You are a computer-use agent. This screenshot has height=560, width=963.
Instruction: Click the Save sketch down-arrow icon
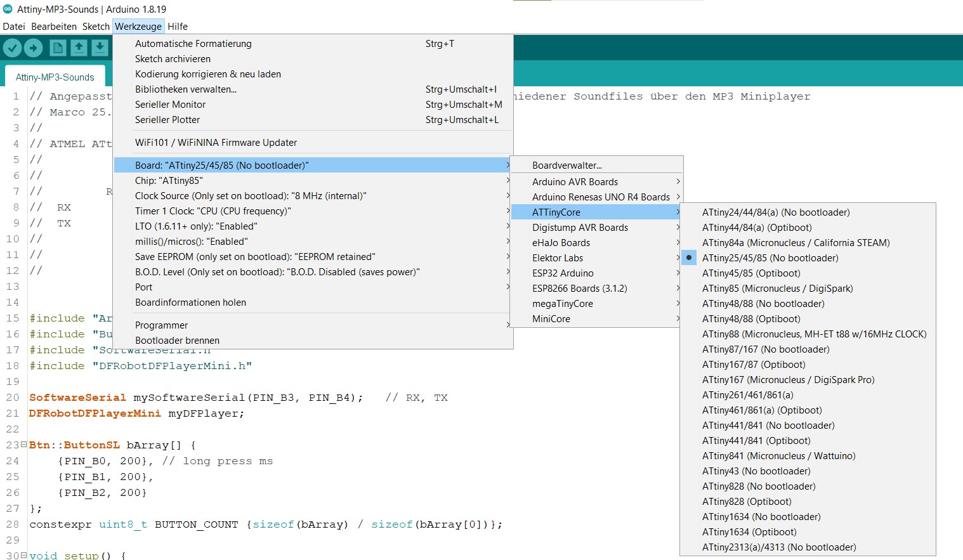click(x=100, y=48)
